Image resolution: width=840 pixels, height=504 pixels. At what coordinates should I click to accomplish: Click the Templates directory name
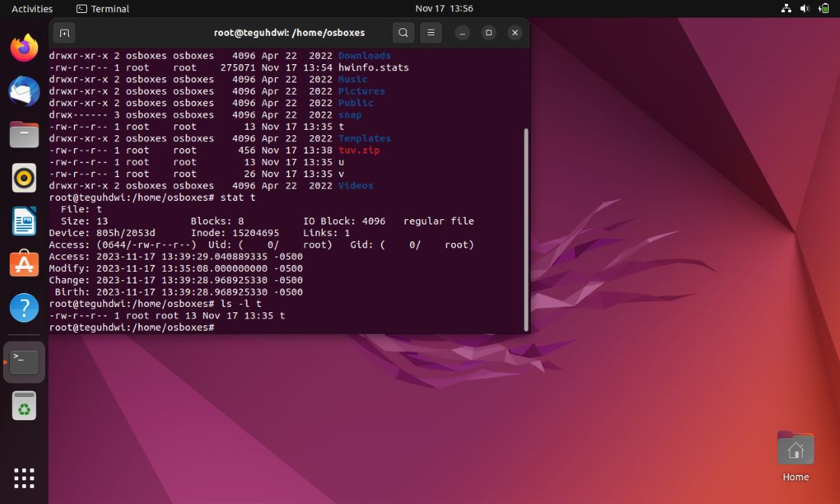point(364,138)
